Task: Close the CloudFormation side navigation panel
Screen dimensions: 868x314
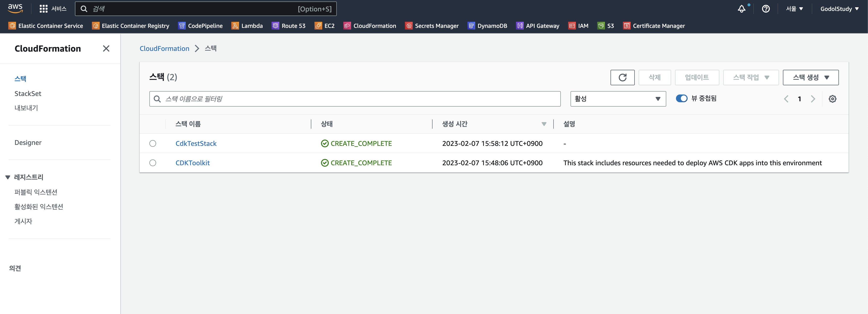Action: (106, 48)
